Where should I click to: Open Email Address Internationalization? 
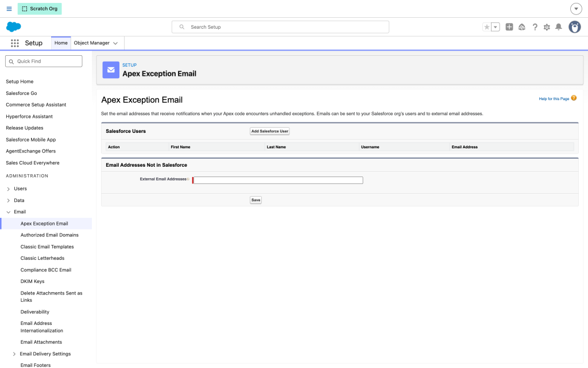(41, 327)
